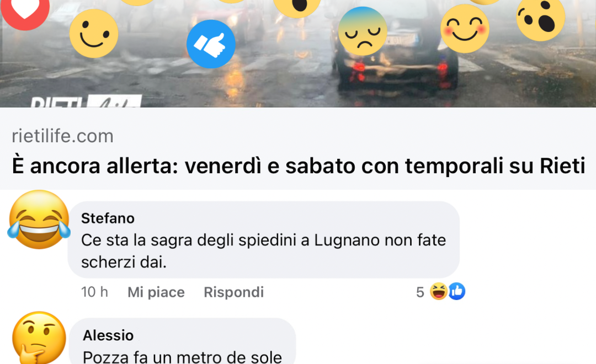Open Stefano's laughing-tears avatar
Screen dimensions: 596x364
point(39,220)
